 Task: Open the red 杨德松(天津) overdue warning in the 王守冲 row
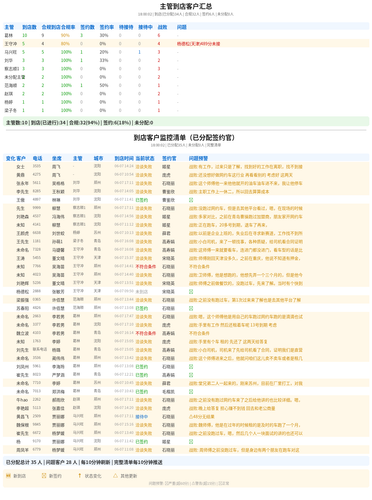point(198,44)
